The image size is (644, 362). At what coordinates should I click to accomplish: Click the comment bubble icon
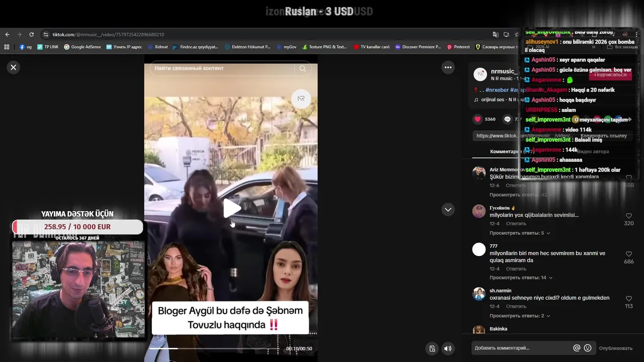pos(507,119)
